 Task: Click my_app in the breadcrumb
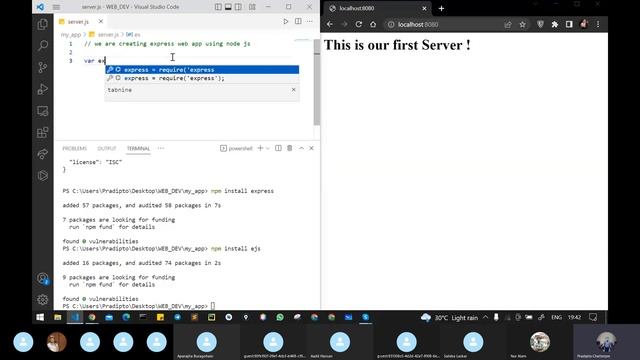71,35
